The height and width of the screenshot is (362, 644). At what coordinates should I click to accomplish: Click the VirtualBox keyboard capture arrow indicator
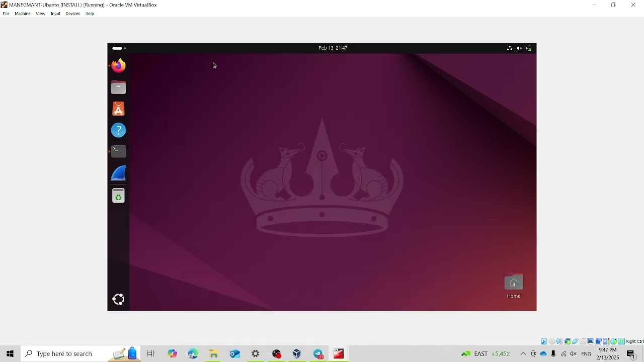[x=621, y=341]
